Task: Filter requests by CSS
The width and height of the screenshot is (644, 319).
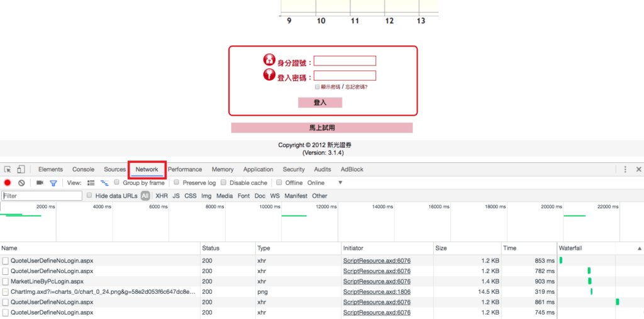Action: (190, 196)
